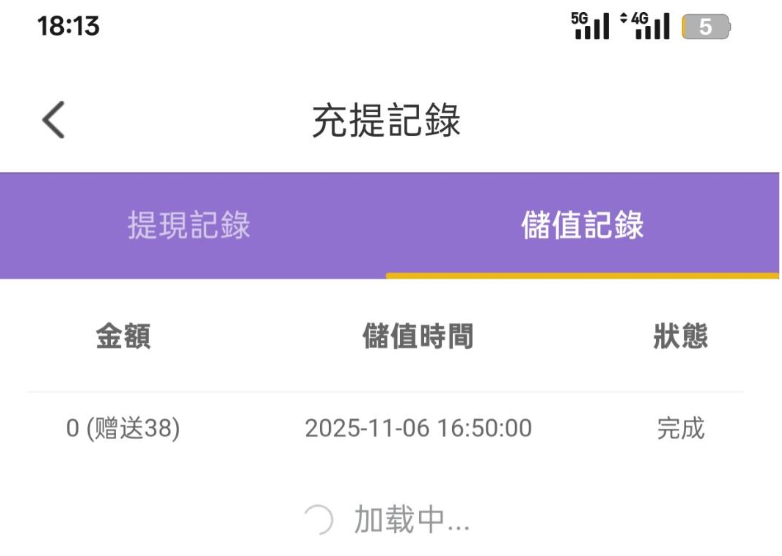Click the yellow active tab underline indicator
The width and height of the screenshot is (782, 556).
point(583,275)
